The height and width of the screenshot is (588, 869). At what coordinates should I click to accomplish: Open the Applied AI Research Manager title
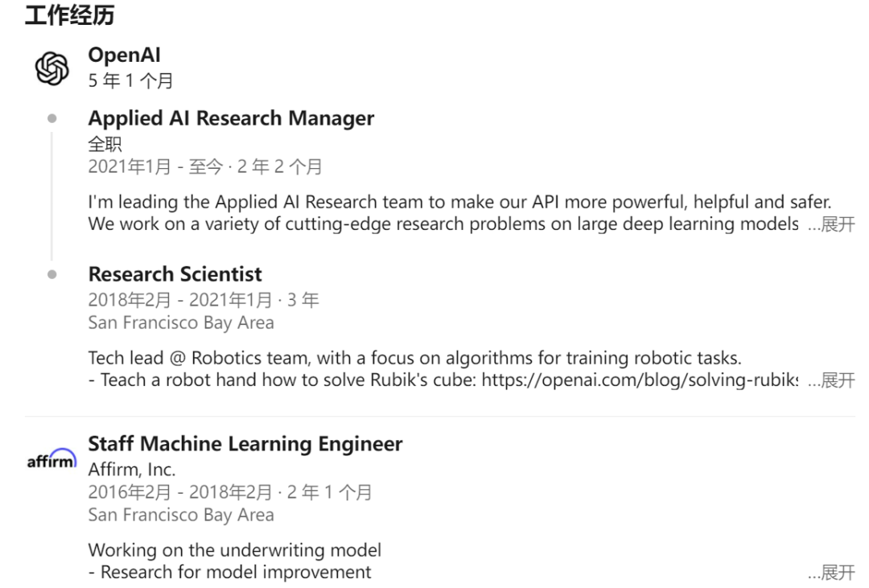(231, 118)
